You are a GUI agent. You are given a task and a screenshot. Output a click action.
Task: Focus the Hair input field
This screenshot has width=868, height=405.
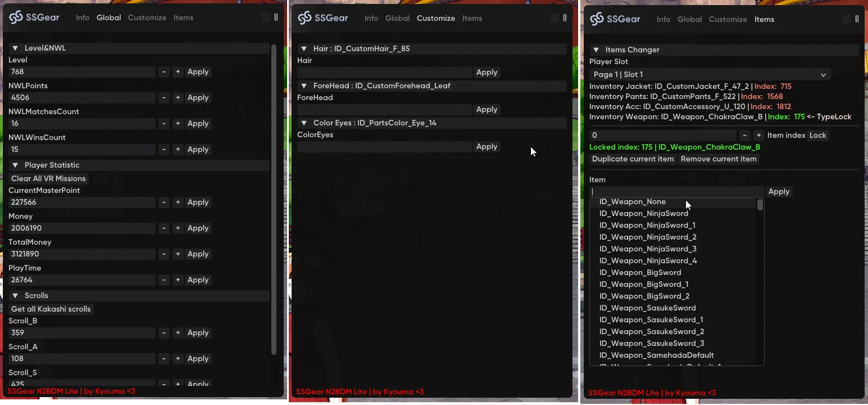pos(385,73)
